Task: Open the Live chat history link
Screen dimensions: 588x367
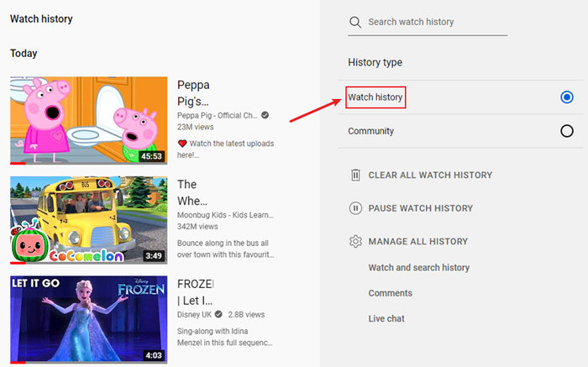Action: [386, 318]
